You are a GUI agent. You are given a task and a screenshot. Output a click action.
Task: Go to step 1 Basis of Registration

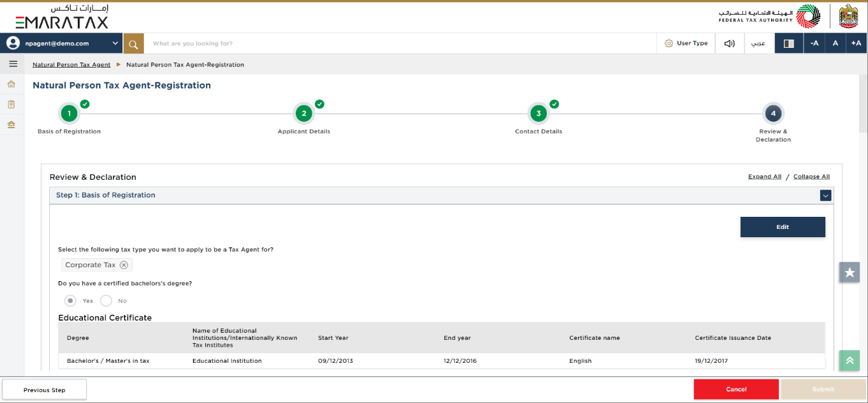coord(69,114)
